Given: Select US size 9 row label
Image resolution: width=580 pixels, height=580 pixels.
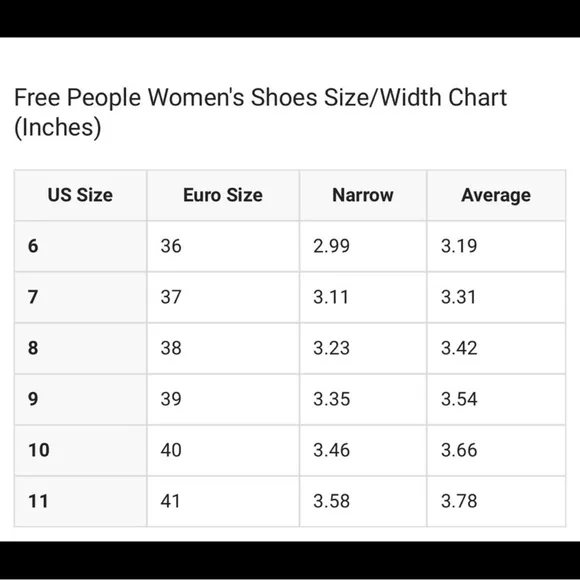Looking at the screenshot, I should pos(80,399).
